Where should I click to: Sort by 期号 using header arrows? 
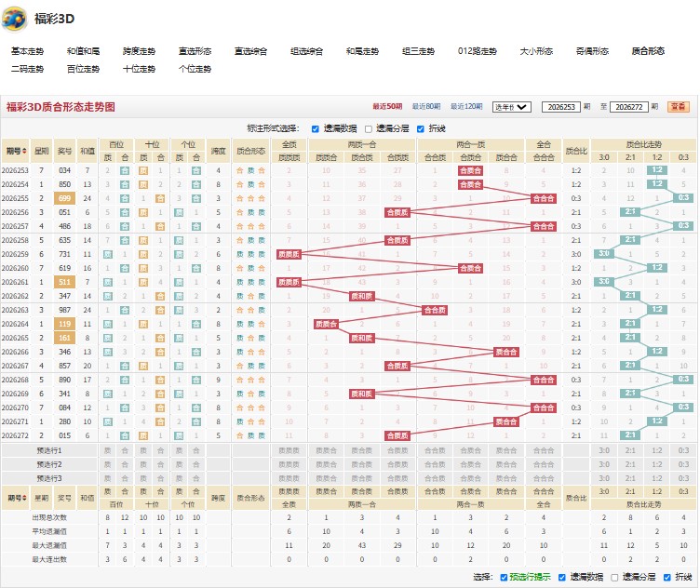(x=24, y=152)
